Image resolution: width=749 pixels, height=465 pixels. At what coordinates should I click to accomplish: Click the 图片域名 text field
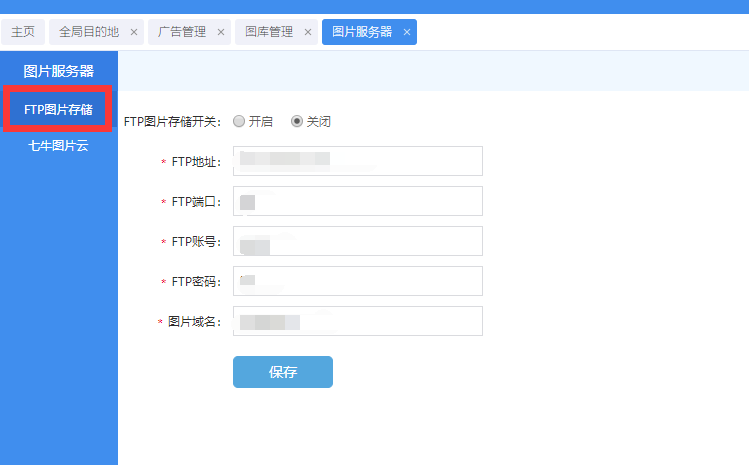coord(357,321)
